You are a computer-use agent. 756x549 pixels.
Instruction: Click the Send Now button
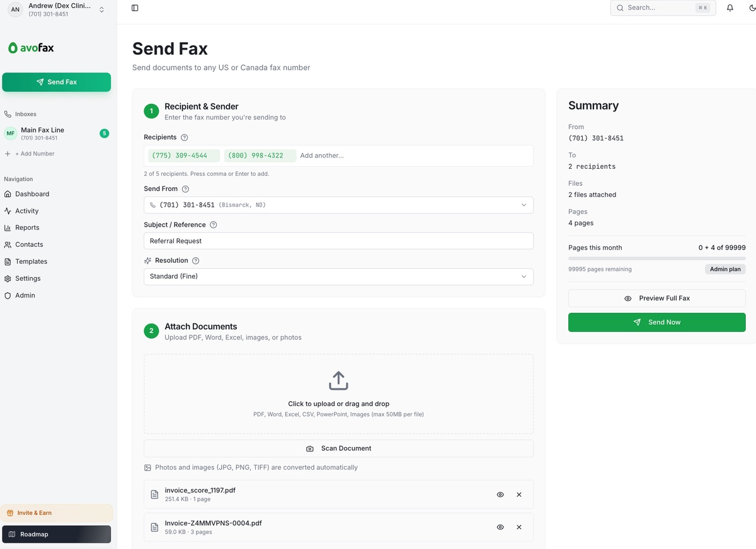(656, 322)
